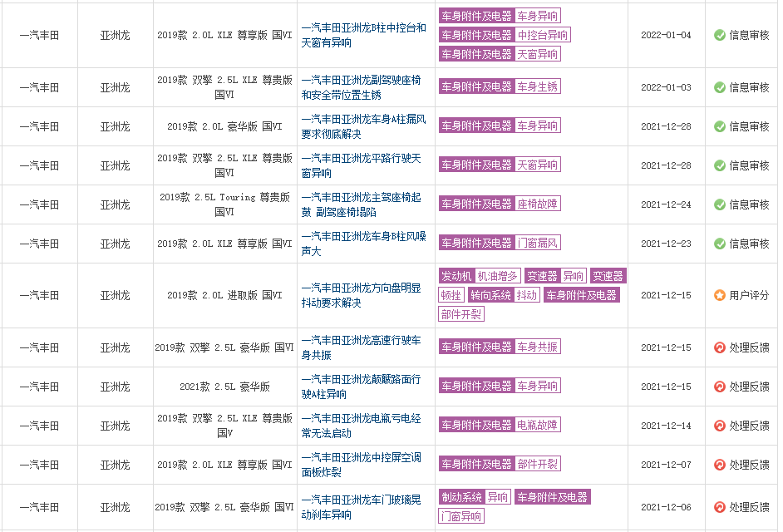Click the date 2021-12-06
The image size is (783, 532).
[666, 507]
